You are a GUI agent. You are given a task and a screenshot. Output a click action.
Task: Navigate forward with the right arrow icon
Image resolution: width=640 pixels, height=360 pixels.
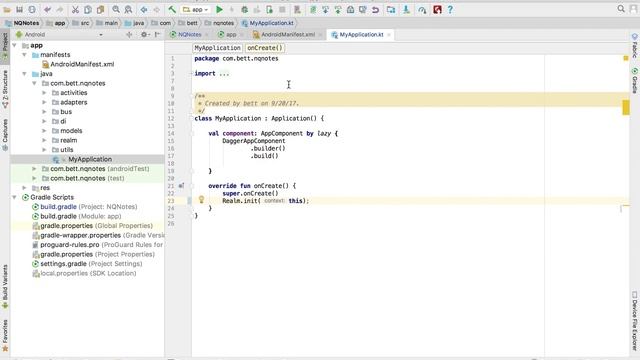(x=156, y=9)
